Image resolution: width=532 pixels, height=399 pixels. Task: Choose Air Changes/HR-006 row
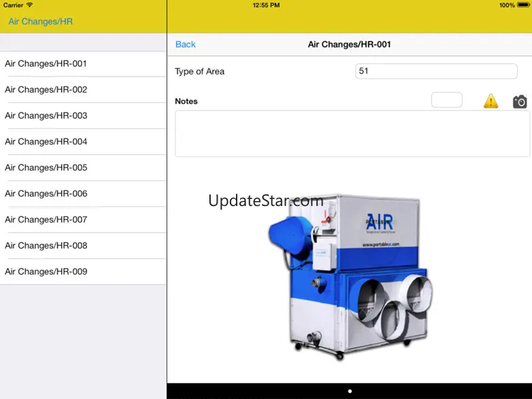coord(83,194)
